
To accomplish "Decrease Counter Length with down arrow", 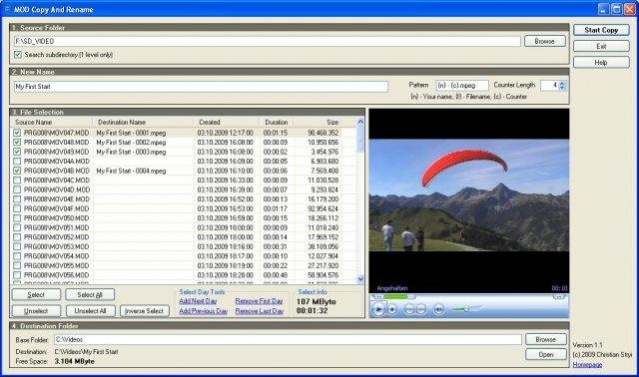I will (562, 88).
